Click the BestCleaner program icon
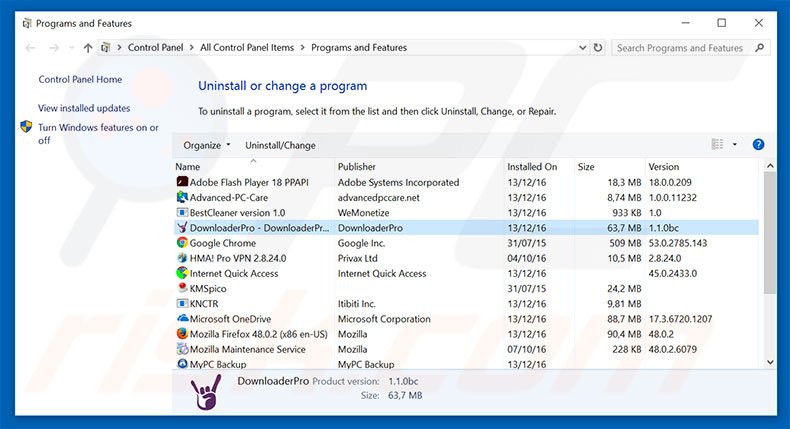The image size is (790, 429). pyautogui.click(x=182, y=212)
